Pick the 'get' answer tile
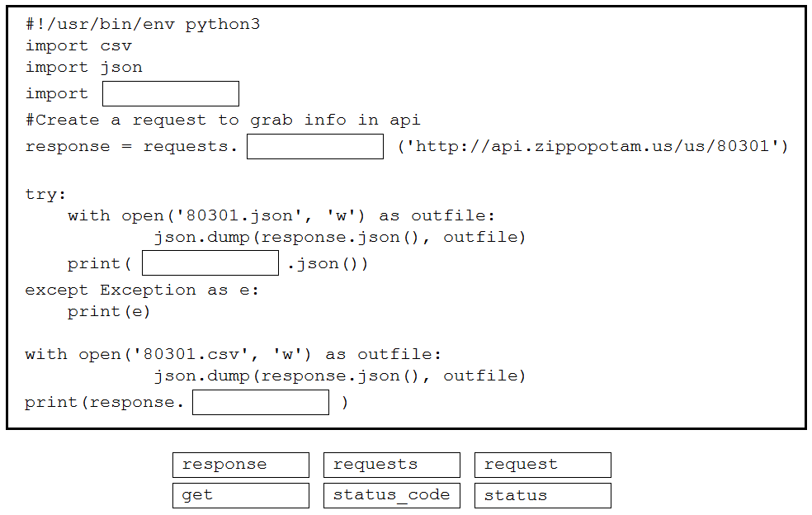 [x=241, y=495]
